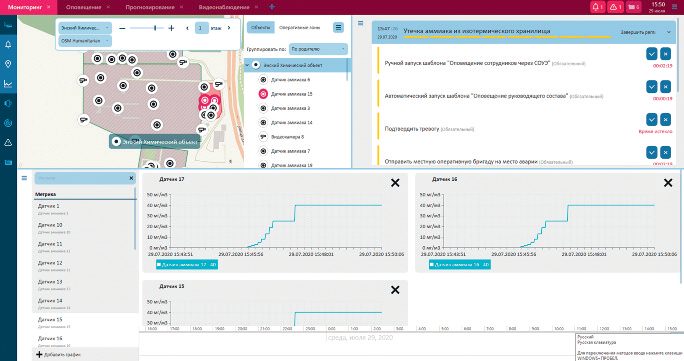This screenshot has width=684, height=361.
Task: Collapse the chemical object tree node
Action: 247,65
